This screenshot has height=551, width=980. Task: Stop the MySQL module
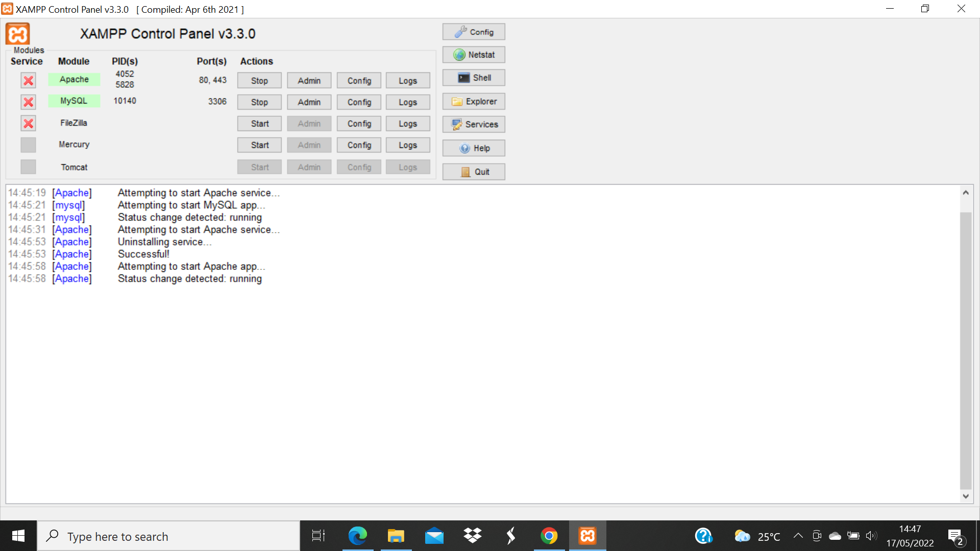tap(259, 102)
